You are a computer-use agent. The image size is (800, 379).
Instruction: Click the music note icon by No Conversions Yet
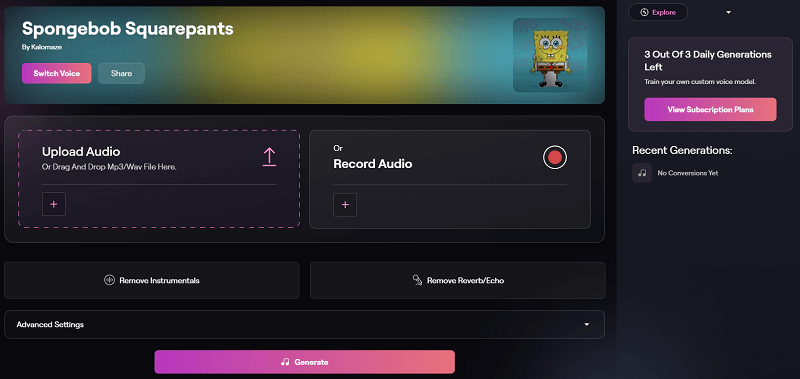[x=642, y=173]
